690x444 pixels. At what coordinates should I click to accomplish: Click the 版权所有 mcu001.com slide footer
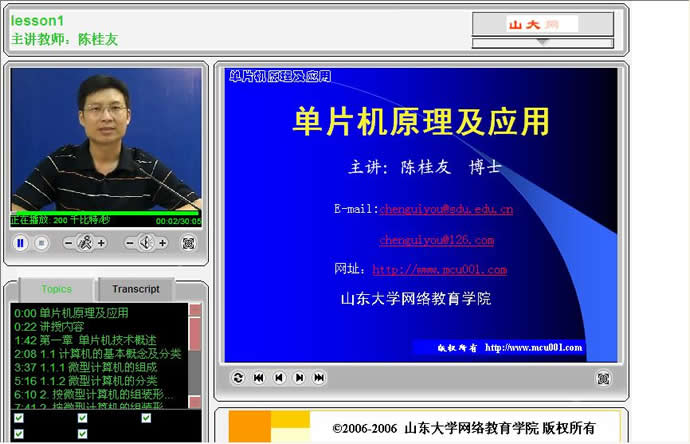pyautogui.click(x=510, y=348)
